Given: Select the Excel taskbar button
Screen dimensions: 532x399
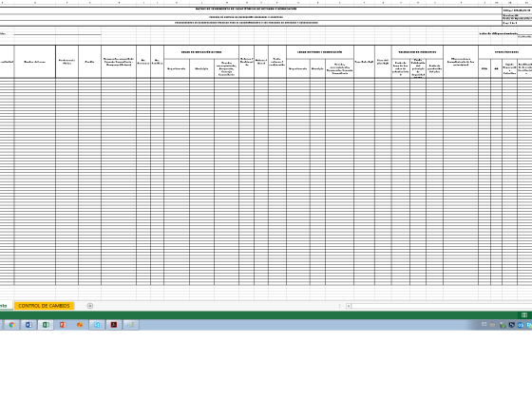Looking at the screenshot, I should coord(46,325).
